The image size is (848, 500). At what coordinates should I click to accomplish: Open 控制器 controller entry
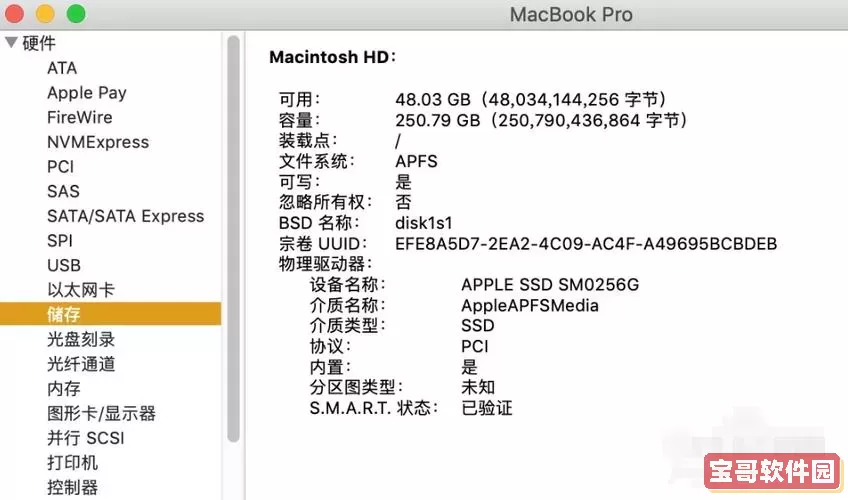point(72,488)
